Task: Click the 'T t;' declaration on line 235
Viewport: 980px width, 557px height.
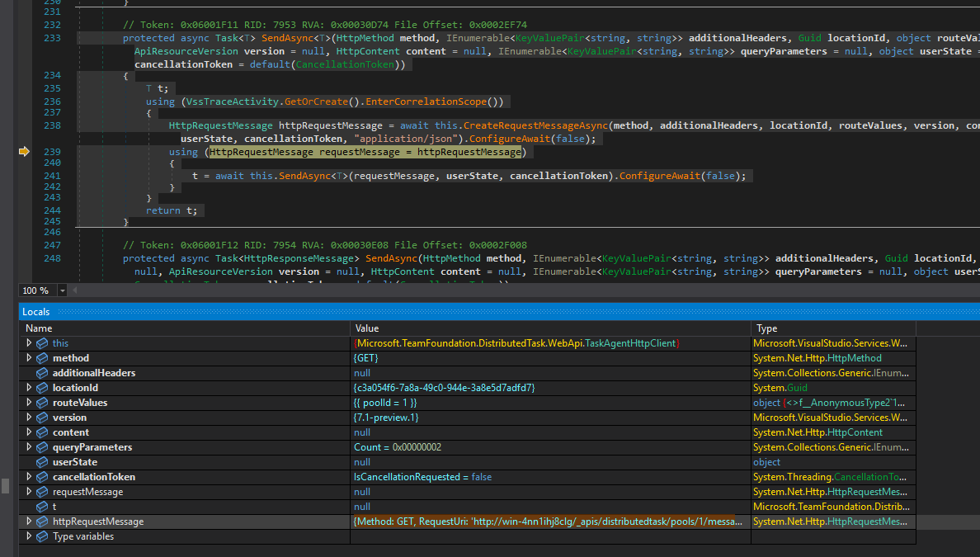Action: 157,88
